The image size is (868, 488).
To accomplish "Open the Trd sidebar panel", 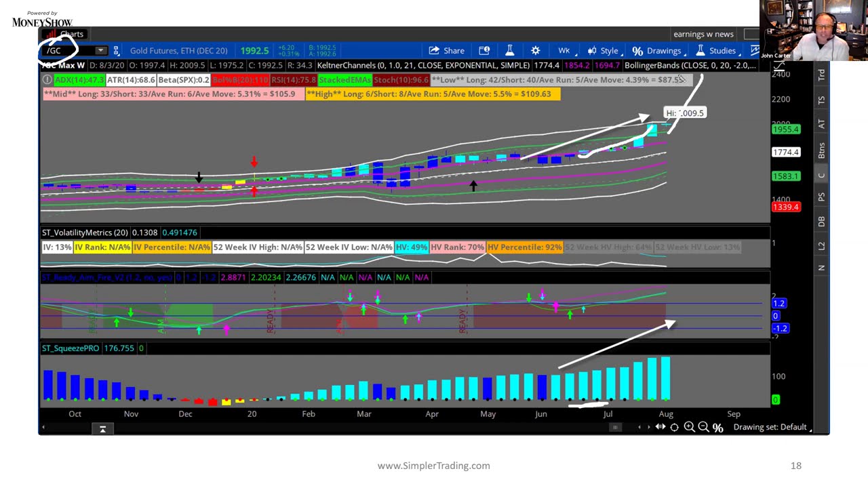I will pyautogui.click(x=821, y=75).
